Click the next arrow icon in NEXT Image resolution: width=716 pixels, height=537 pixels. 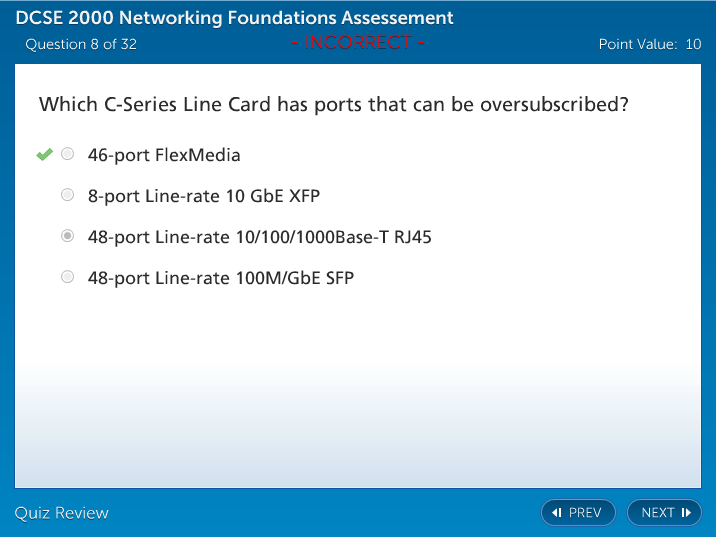686,513
